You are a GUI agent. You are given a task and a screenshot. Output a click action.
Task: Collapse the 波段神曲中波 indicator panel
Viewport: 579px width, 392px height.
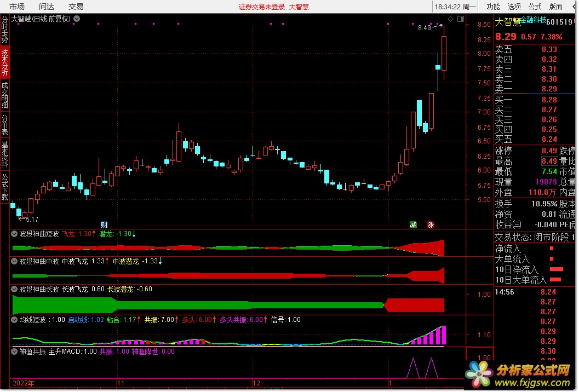tap(14, 261)
